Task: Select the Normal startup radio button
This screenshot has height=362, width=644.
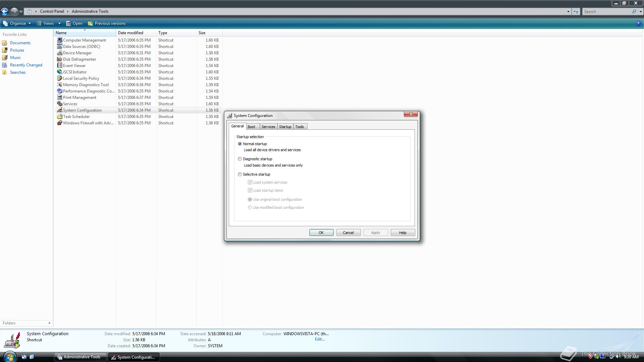Action: pos(240,144)
